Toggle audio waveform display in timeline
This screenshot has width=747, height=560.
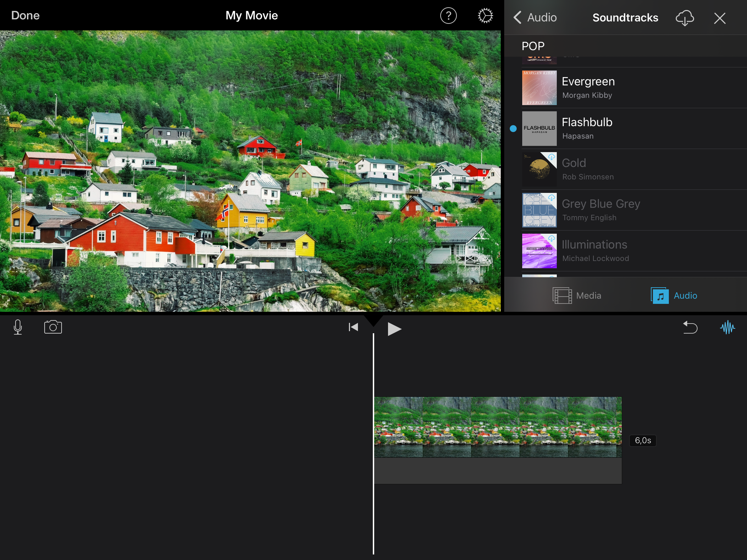728,327
